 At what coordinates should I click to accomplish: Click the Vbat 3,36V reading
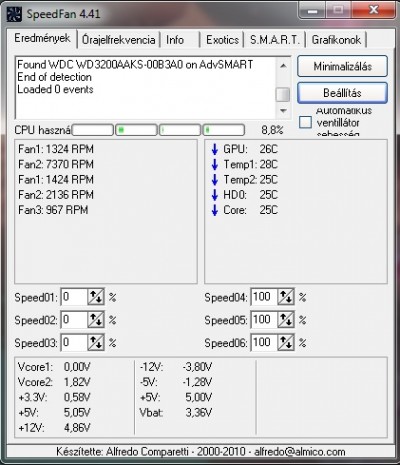176,413
